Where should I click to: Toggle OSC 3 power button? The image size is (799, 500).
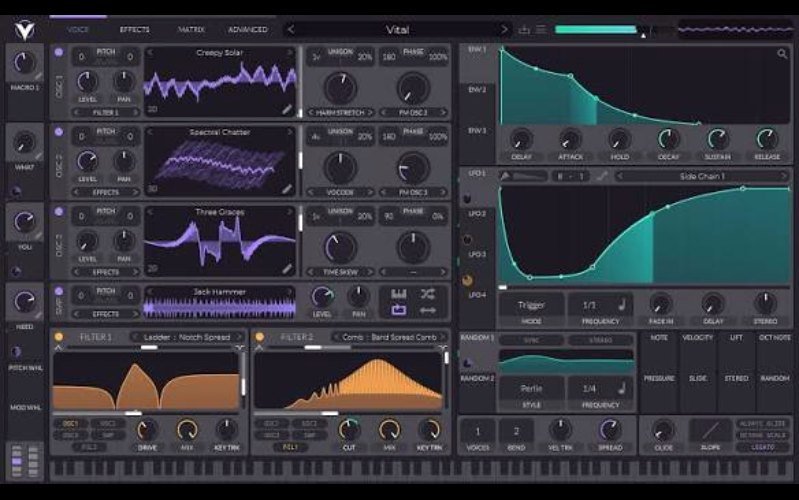click(59, 211)
